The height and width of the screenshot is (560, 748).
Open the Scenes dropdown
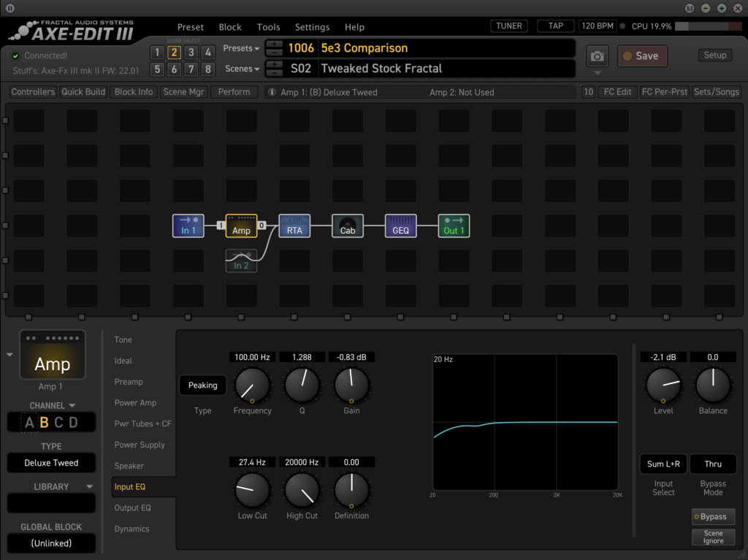242,69
